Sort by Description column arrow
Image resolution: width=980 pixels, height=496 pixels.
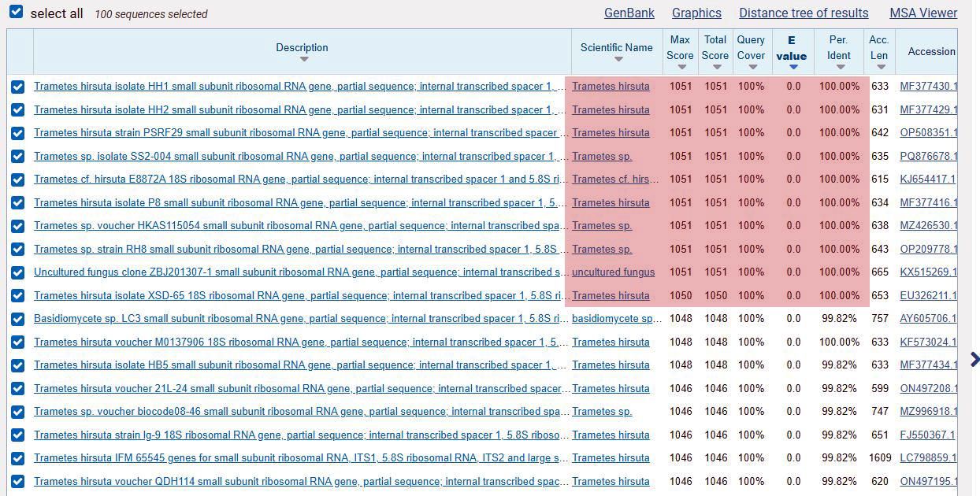pyautogui.click(x=303, y=60)
